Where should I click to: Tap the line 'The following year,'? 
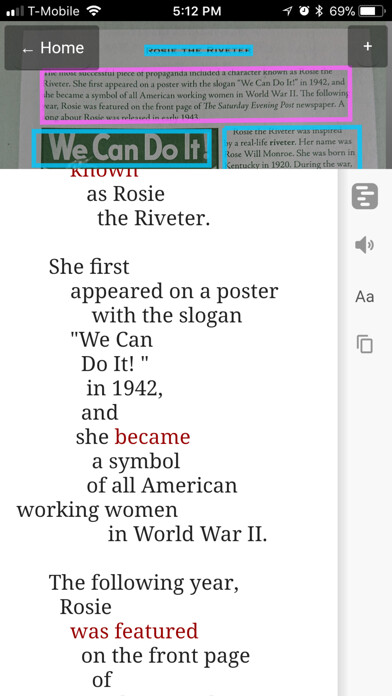[144, 583]
